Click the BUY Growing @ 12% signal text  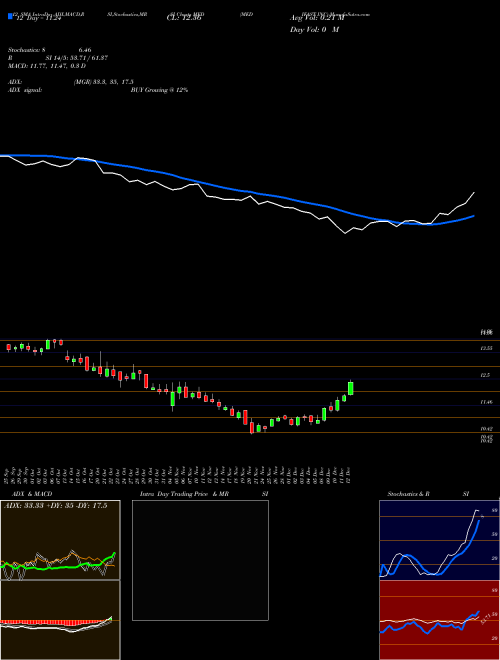[159, 90]
